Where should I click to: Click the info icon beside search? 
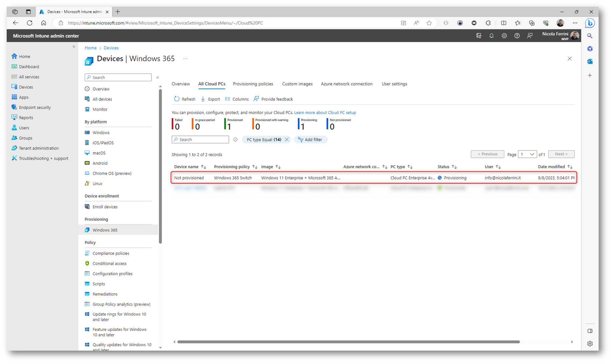[235, 139]
